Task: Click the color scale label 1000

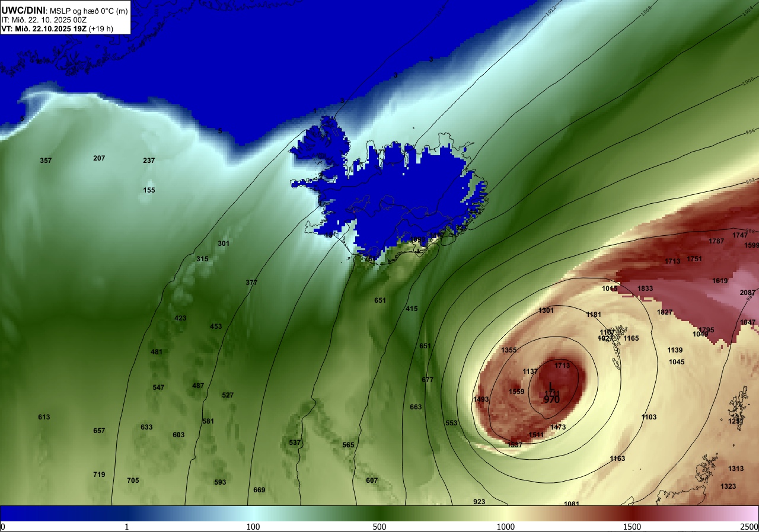Action: [505, 527]
